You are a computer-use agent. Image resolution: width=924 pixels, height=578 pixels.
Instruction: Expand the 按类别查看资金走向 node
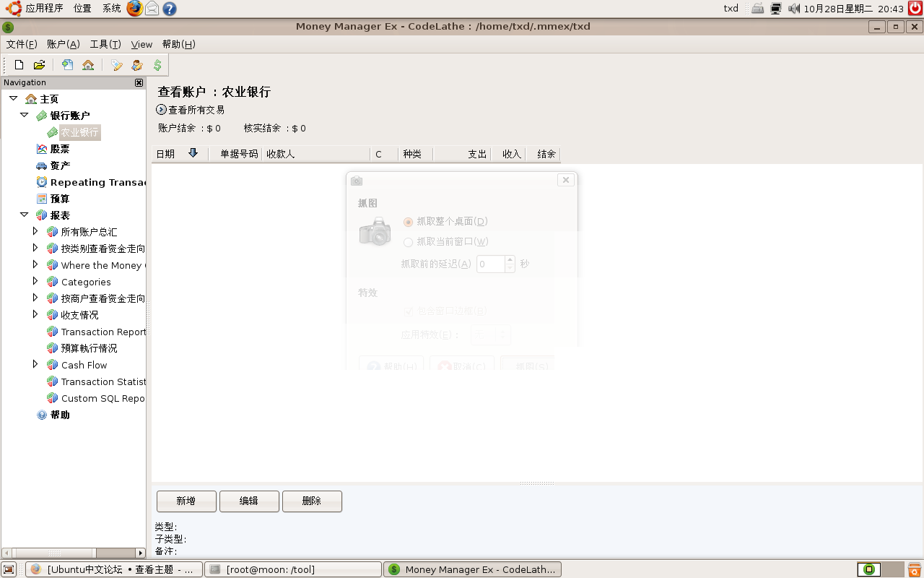point(35,248)
